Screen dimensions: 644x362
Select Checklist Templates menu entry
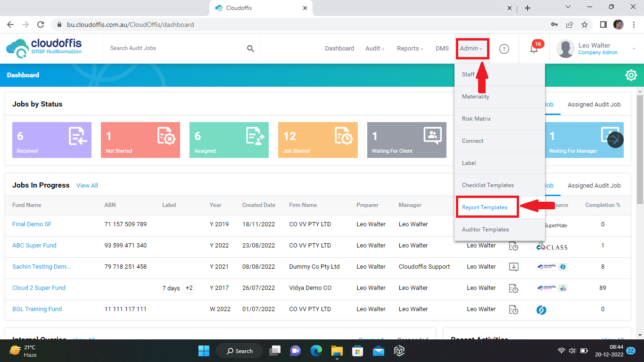[488, 185]
